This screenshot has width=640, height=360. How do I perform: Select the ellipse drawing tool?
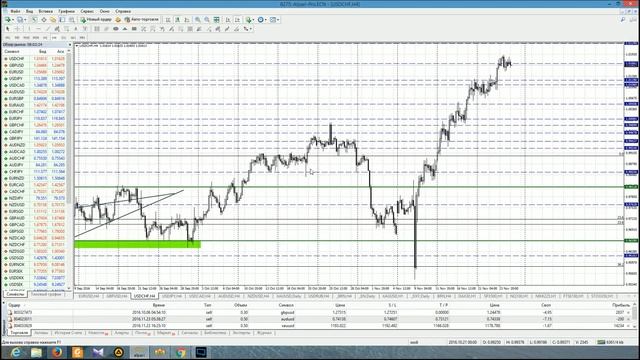pos(116,29)
